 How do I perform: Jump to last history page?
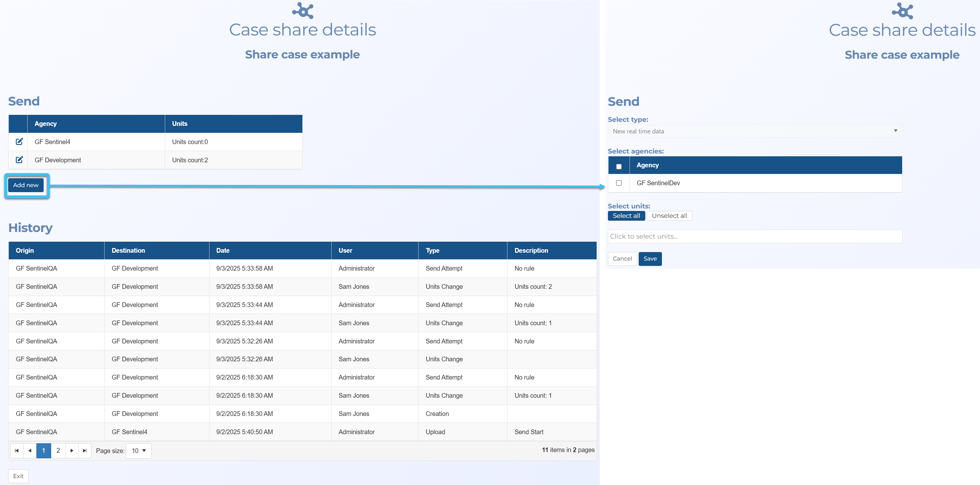pyautogui.click(x=84, y=450)
